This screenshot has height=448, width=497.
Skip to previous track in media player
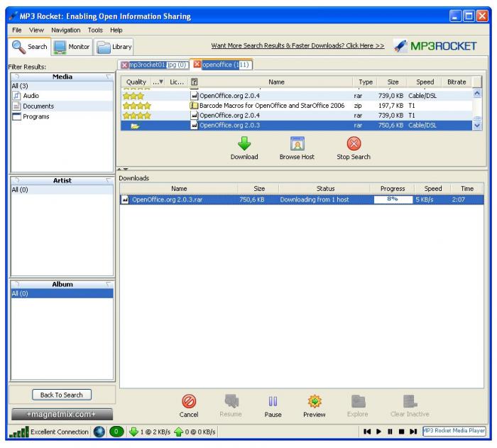point(367,432)
